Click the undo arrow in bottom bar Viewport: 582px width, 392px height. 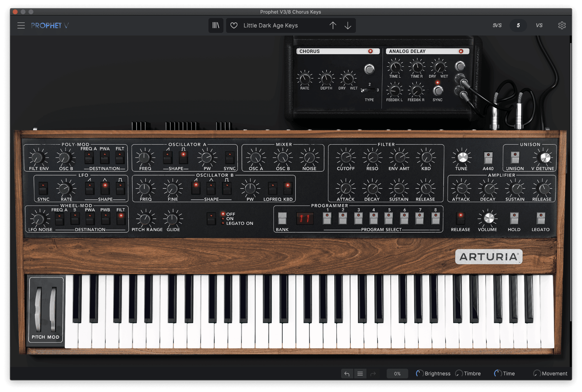click(347, 374)
